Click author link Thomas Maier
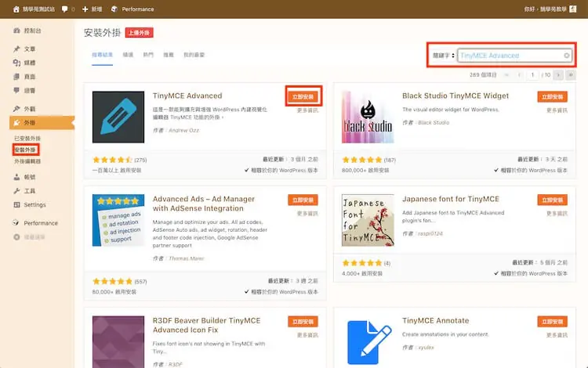This screenshot has width=588, height=368. point(187,258)
